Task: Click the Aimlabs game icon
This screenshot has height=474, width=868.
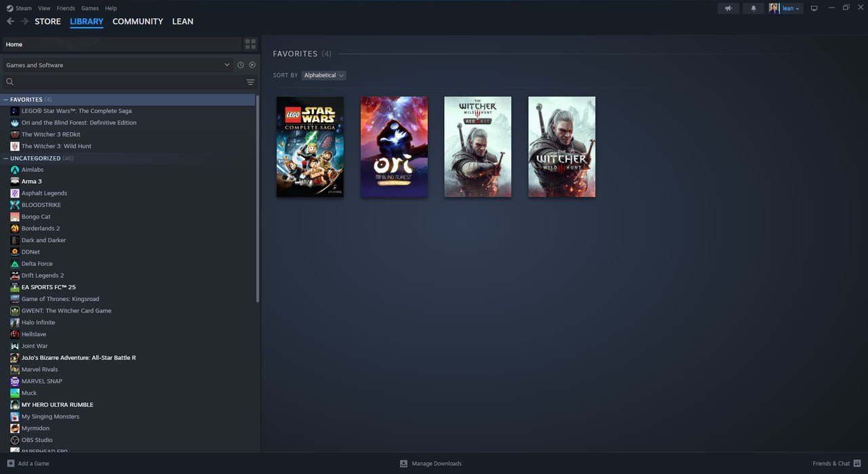Action: coord(15,170)
